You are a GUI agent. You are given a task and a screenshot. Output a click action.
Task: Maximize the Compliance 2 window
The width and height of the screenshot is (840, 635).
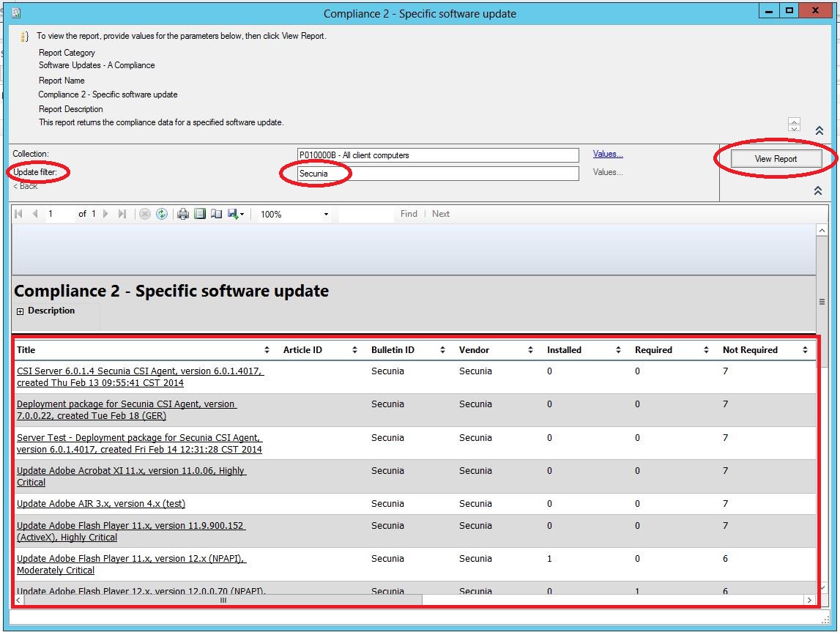point(789,11)
